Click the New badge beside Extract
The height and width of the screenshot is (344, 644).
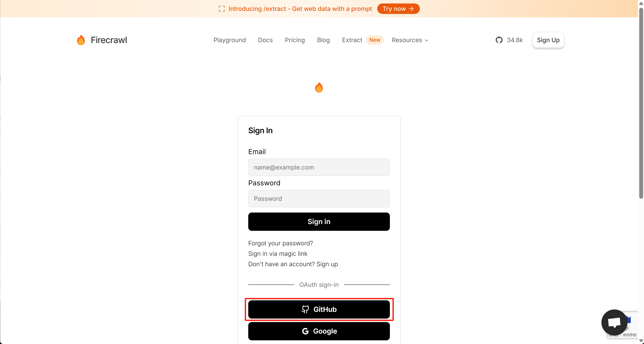click(x=374, y=40)
